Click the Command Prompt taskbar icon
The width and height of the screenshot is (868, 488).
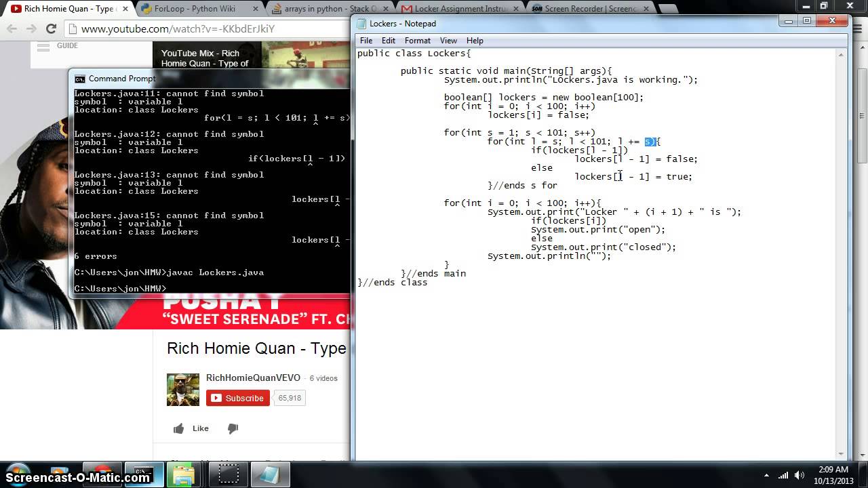tap(143, 474)
